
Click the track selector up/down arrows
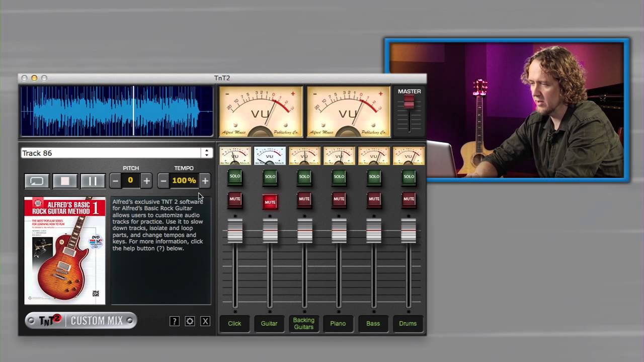tap(206, 153)
